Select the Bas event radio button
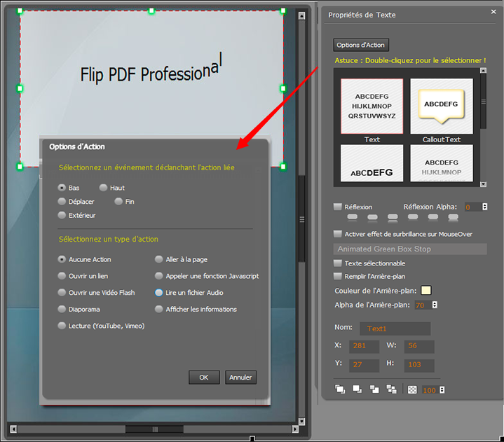The image size is (504, 442). (62, 188)
